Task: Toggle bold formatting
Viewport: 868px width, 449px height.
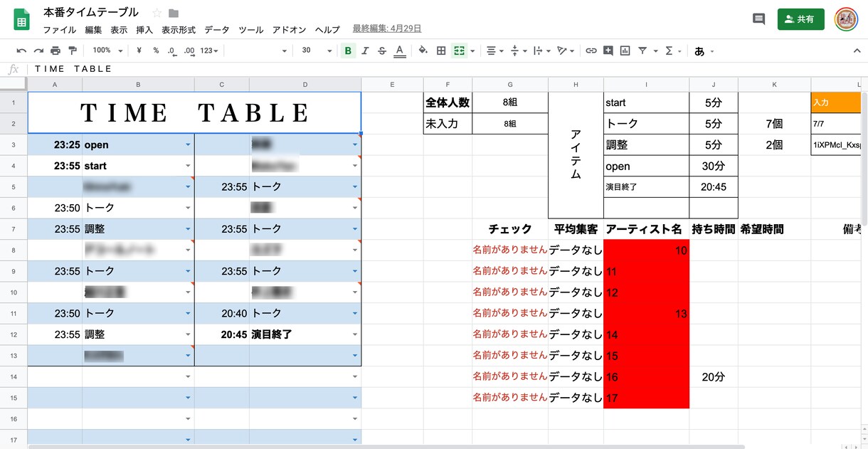Action: pyautogui.click(x=348, y=51)
